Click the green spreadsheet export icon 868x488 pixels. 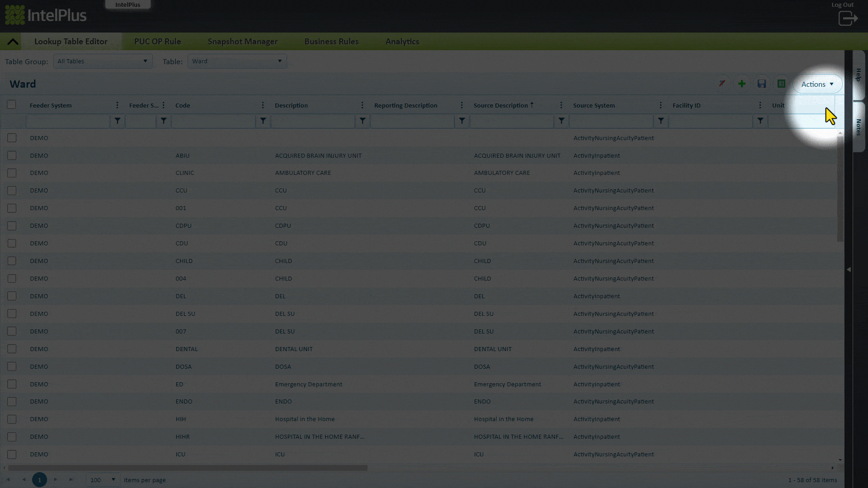pyautogui.click(x=781, y=84)
